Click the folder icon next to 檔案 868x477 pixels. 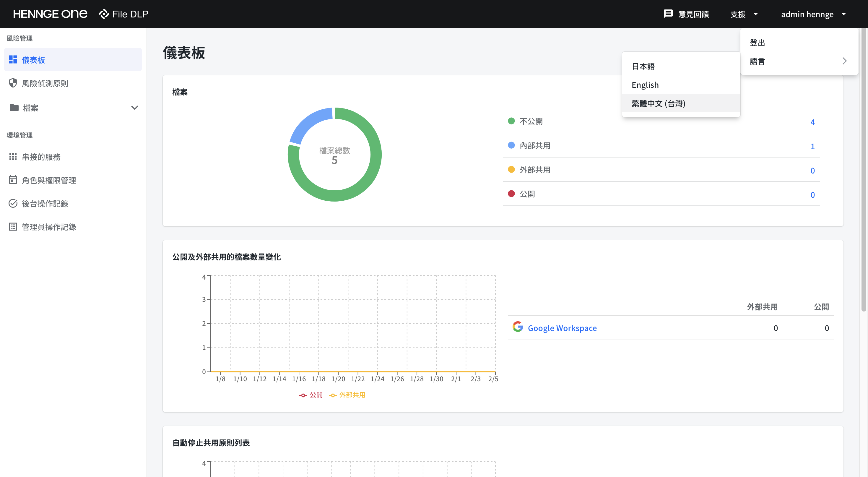click(x=14, y=108)
